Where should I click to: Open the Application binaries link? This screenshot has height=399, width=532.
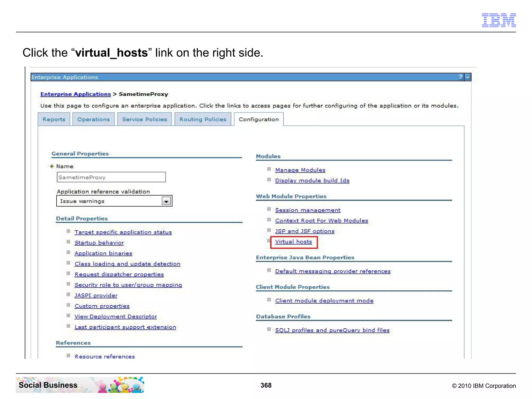[x=103, y=253]
